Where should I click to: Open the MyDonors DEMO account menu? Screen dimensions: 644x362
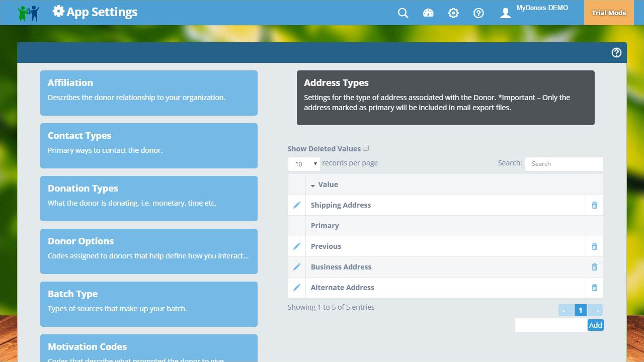(x=542, y=8)
